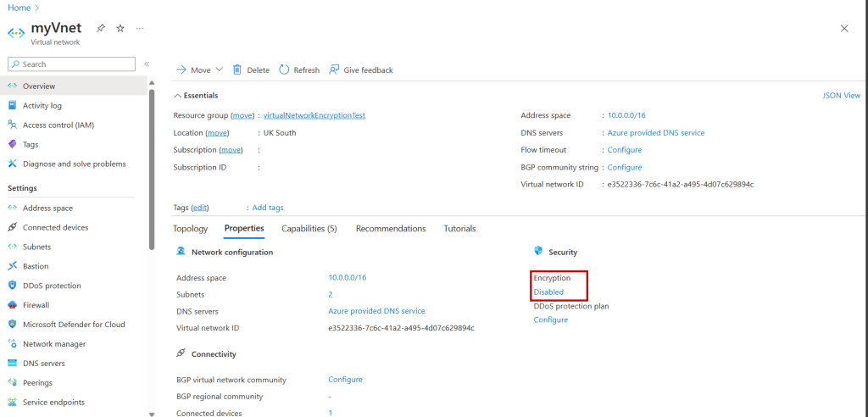Open JSON View

click(841, 96)
